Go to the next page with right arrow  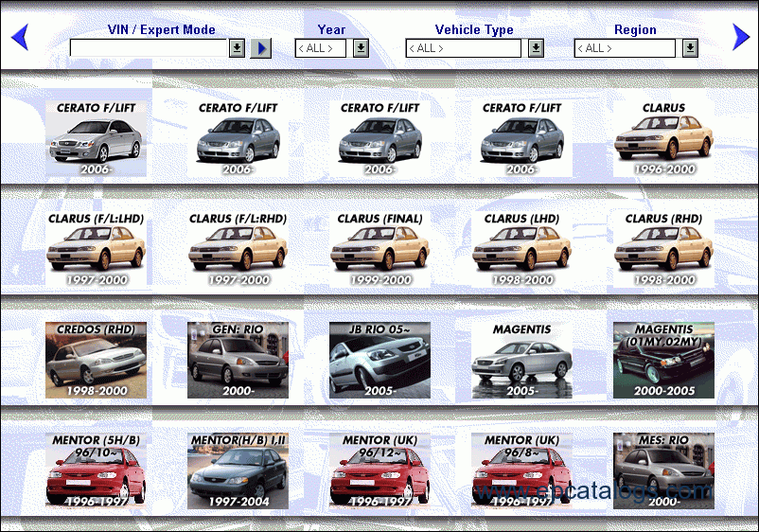click(741, 37)
